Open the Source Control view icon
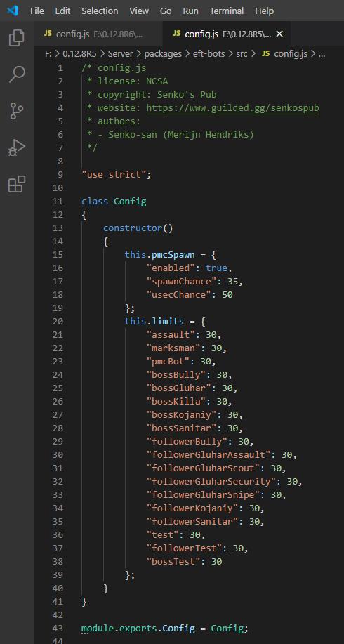 tap(16, 111)
